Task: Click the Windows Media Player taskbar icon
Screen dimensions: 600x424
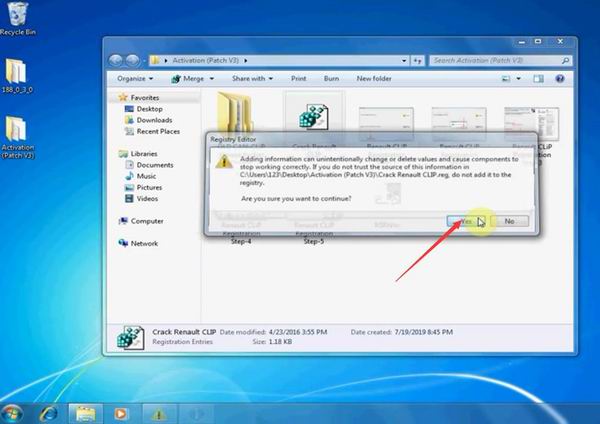Action: pos(121,411)
